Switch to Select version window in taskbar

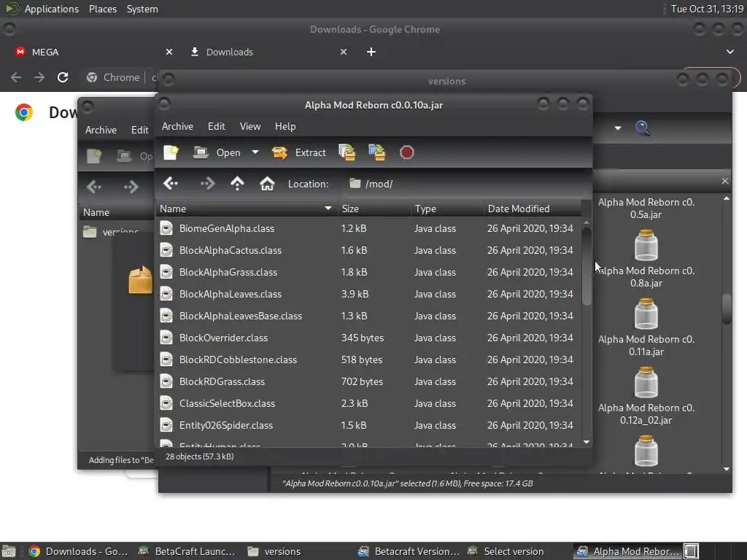click(x=506, y=551)
